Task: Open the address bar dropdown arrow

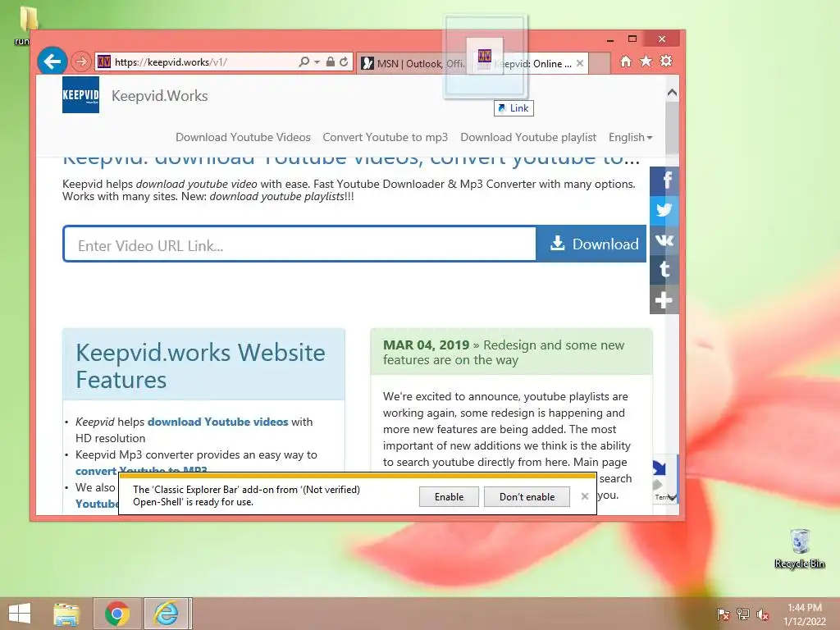Action: [x=317, y=62]
